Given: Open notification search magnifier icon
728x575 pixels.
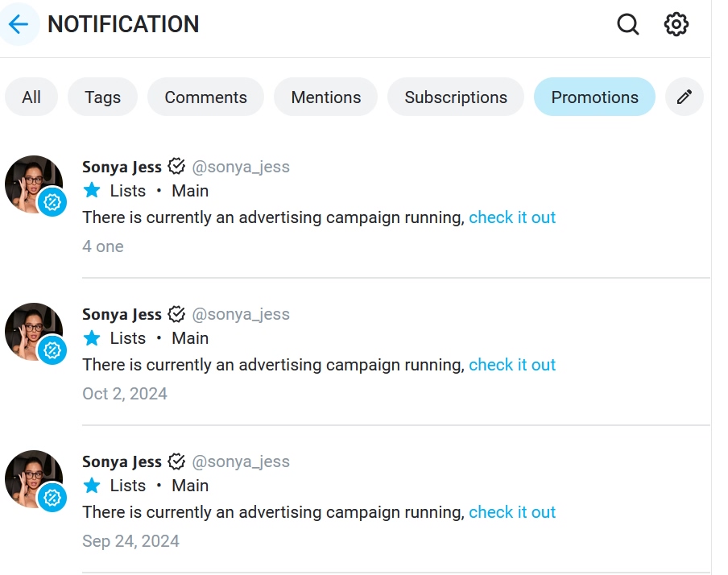Looking at the screenshot, I should tap(628, 24).
